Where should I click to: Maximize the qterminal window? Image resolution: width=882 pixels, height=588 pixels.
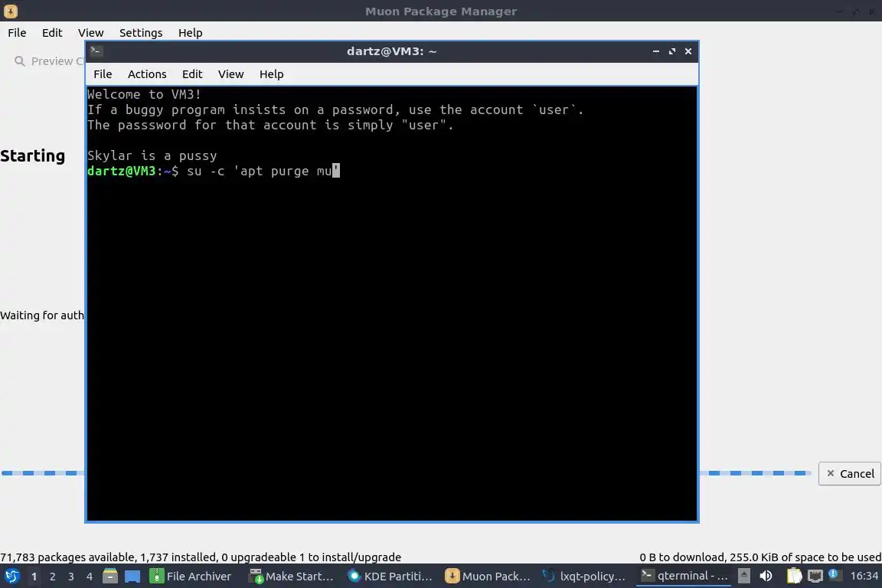pos(672,51)
